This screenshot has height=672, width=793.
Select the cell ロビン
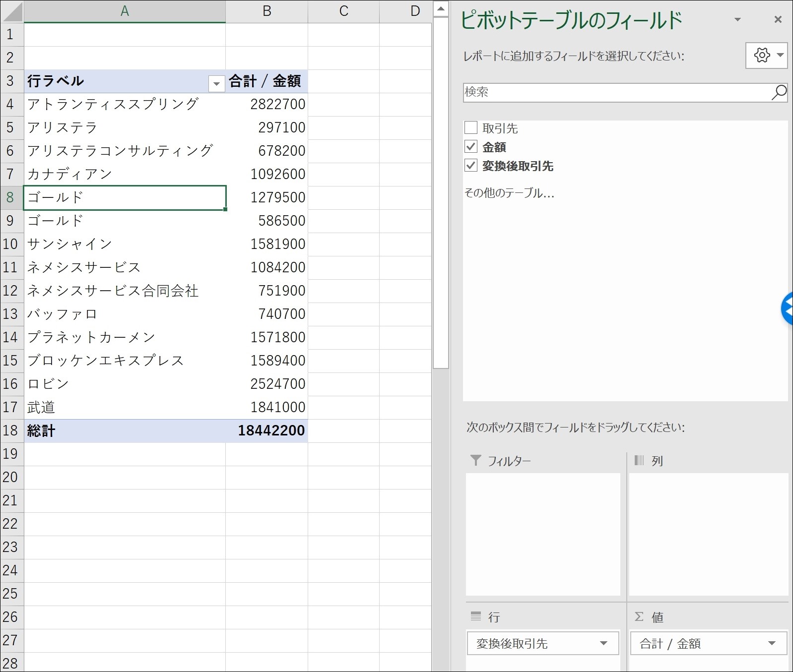(125, 384)
